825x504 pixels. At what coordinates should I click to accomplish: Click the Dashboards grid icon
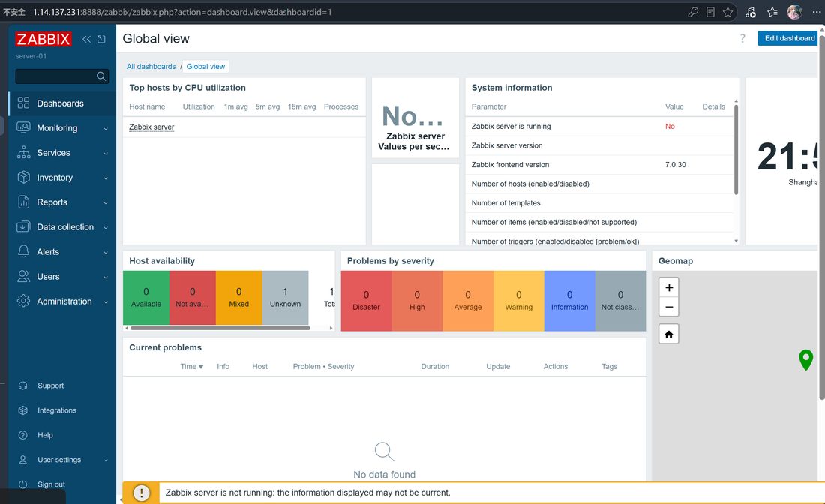tap(23, 103)
